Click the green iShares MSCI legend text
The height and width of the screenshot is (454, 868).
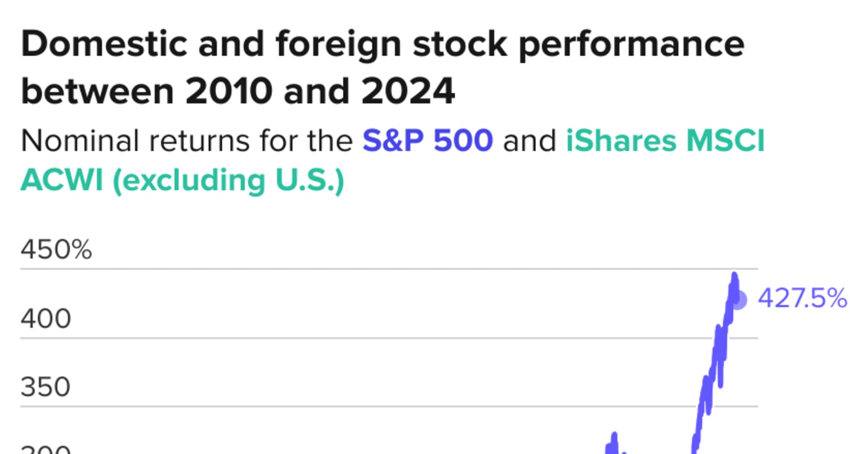coord(666,140)
